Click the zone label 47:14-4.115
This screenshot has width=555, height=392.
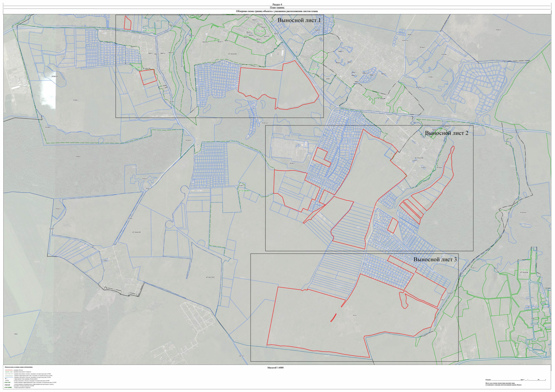pyautogui.click(x=136, y=232)
